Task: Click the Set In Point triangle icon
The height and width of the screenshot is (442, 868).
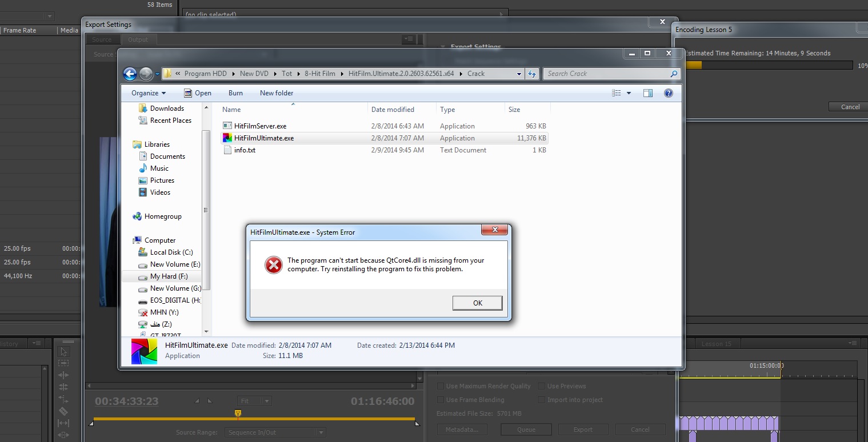Action: tap(197, 401)
